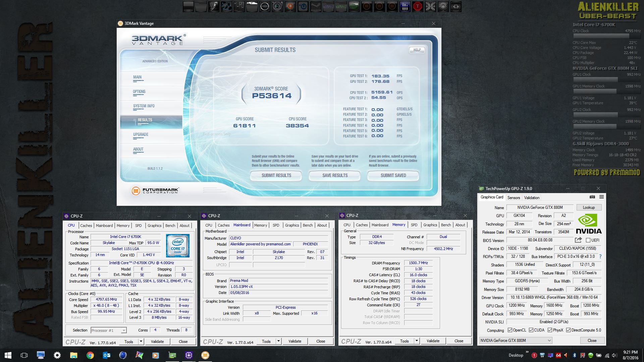644x362 pixels.
Task: Click the GPU-Z BIOS Version text field
Action: click(540, 240)
